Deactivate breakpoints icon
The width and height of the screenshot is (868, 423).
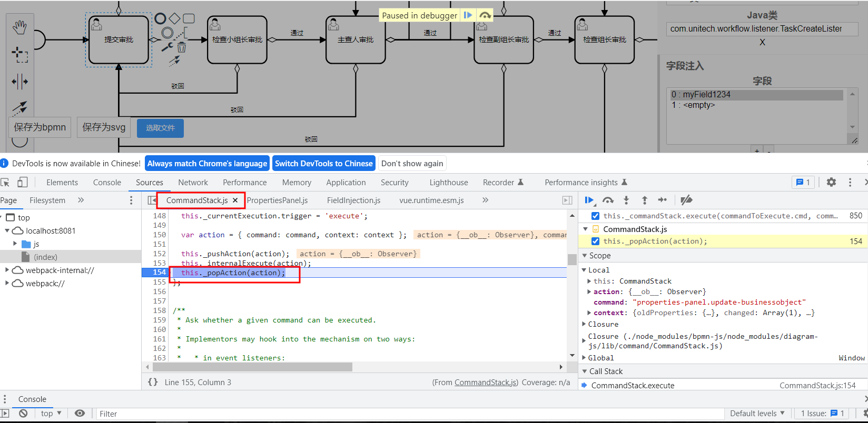click(686, 200)
